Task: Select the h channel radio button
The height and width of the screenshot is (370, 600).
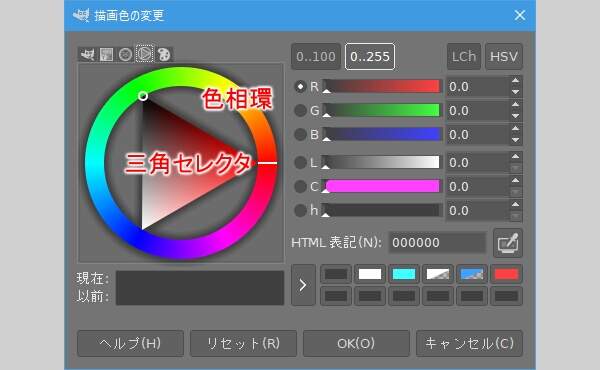Action: pyautogui.click(x=300, y=210)
